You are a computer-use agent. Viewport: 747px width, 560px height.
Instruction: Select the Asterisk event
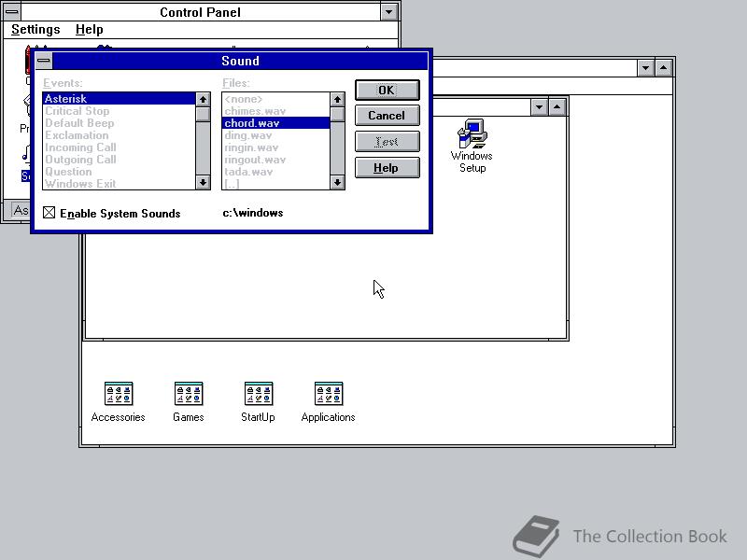point(120,99)
